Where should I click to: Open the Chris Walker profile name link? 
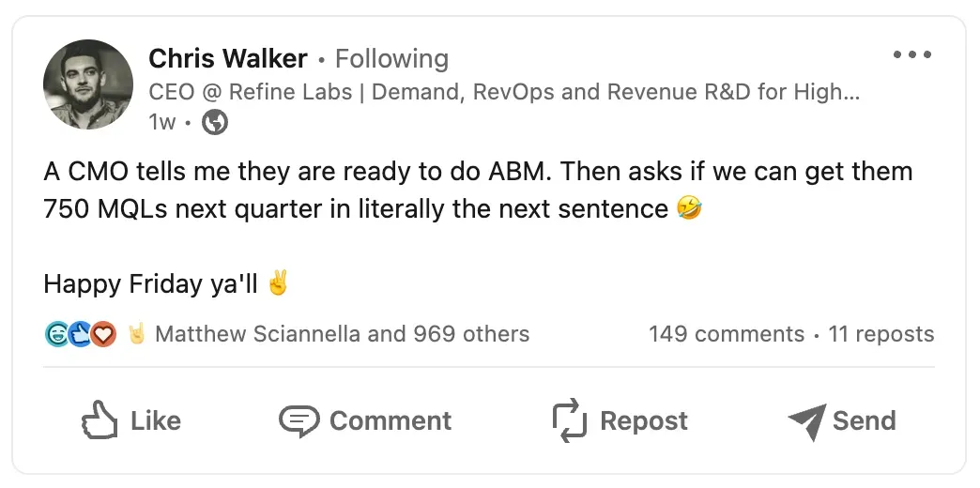pyautogui.click(x=227, y=59)
